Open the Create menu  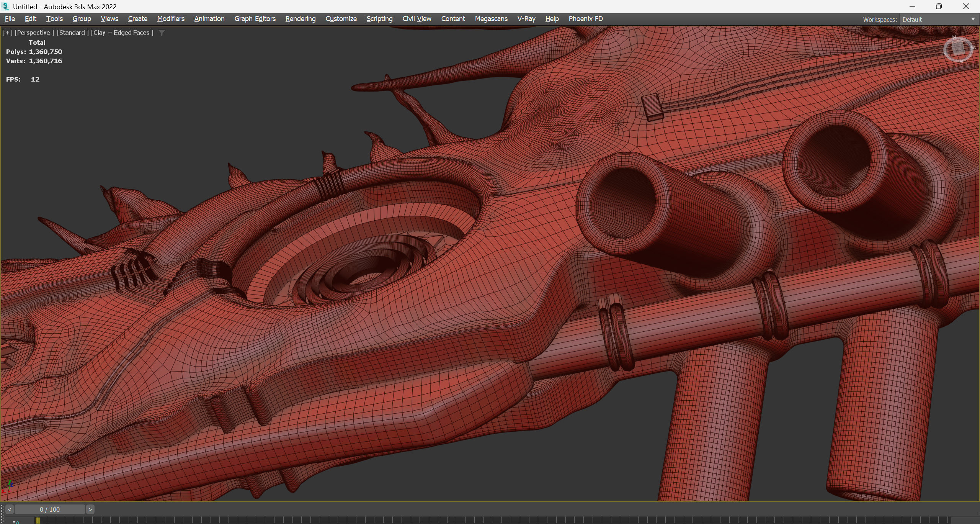[x=137, y=19]
